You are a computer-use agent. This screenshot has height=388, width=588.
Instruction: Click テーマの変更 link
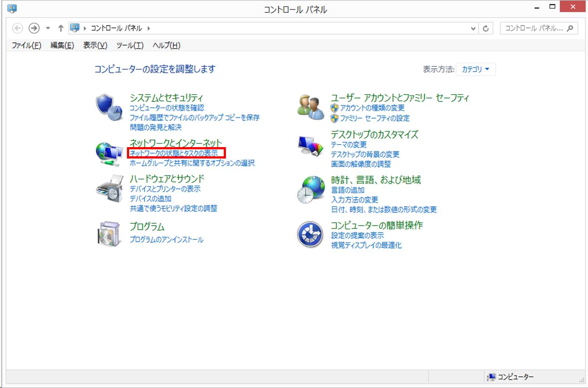(x=349, y=145)
